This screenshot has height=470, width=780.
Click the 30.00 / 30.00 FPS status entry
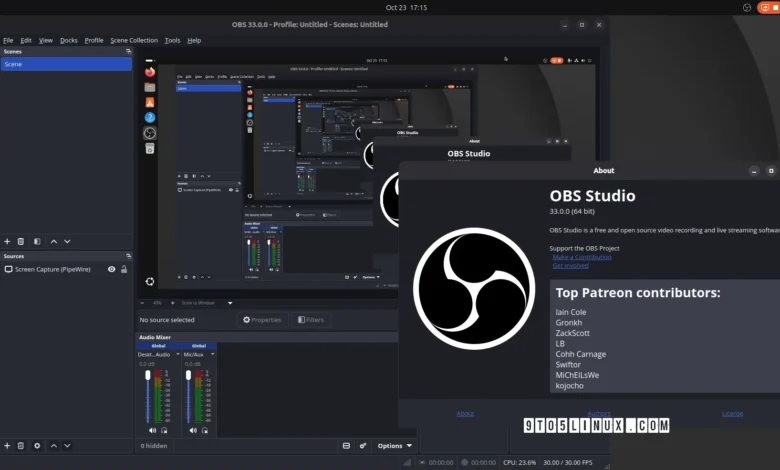pyautogui.click(x=567, y=463)
